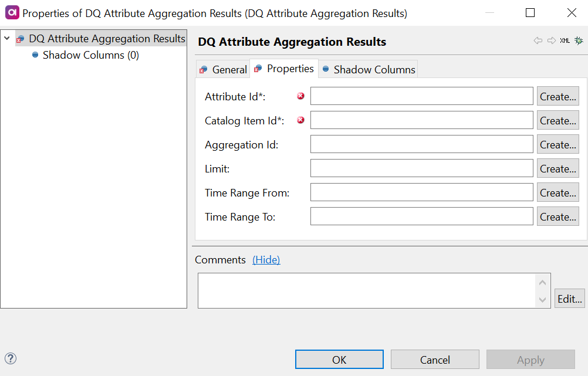Click Cancel to dismiss the dialog
Screen dimensions: 588x376
click(435, 360)
